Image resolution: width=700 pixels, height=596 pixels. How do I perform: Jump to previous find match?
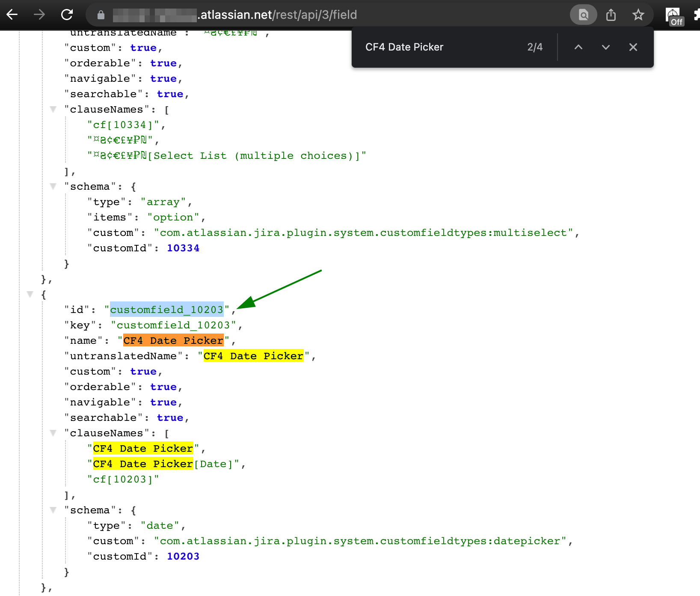point(578,47)
